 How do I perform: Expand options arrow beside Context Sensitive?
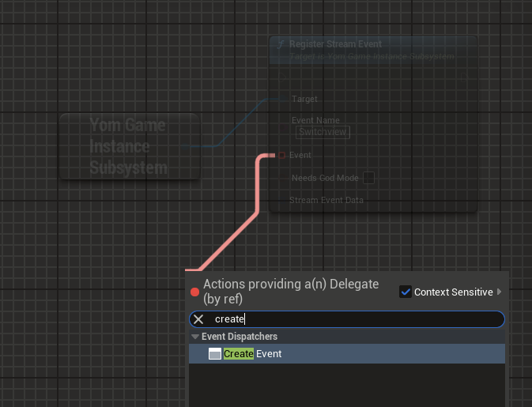pyautogui.click(x=499, y=292)
